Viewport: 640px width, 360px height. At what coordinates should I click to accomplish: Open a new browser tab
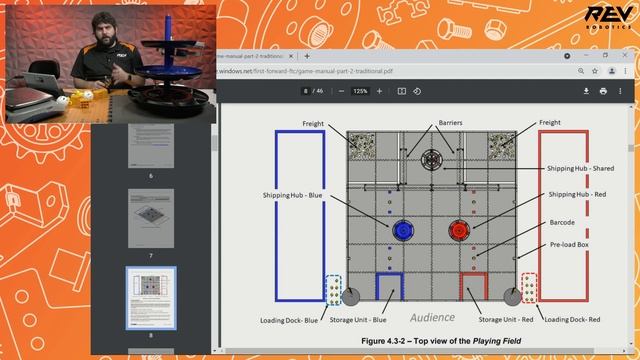(307, 56)
